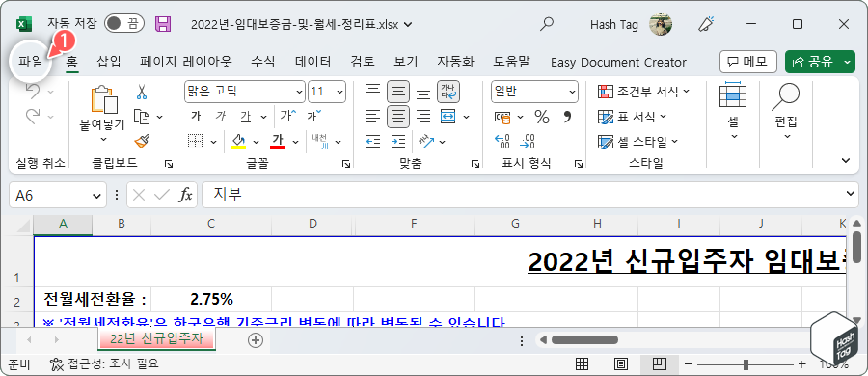Image resolution: width=868 pixels, height=376 pixels.
Task: Click the Paste (붙여넣기) clipboard icon
Action: (x=103, y=100)
